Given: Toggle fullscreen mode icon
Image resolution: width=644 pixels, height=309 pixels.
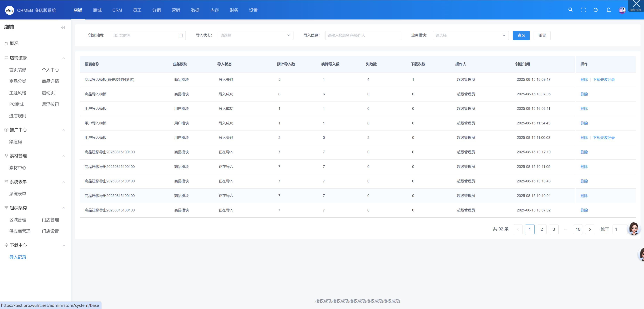Looking at the screenshot, I should tap(583, 10).
